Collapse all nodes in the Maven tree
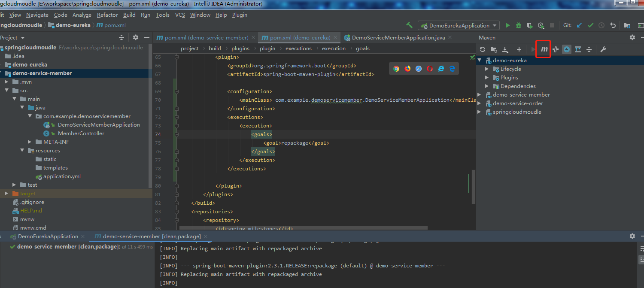This screenshot has height=288, width=644. pyautogui.click(x=590, y=49)
